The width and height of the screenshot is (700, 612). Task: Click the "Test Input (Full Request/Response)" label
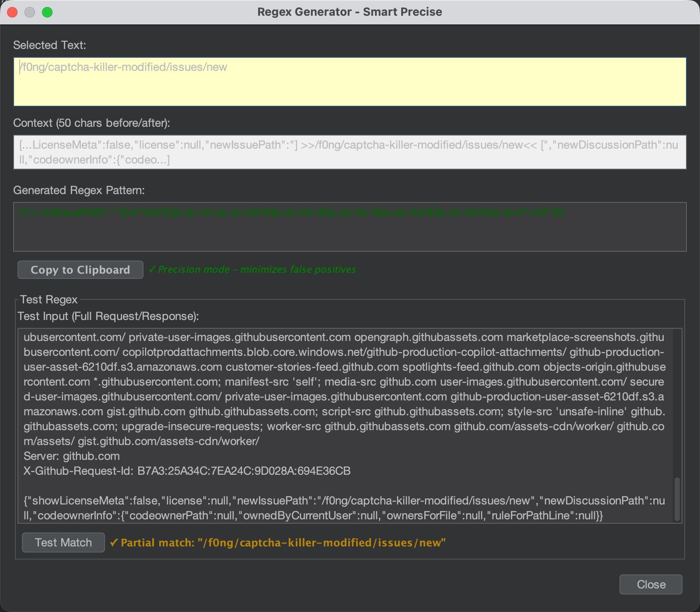click(108, 316)
